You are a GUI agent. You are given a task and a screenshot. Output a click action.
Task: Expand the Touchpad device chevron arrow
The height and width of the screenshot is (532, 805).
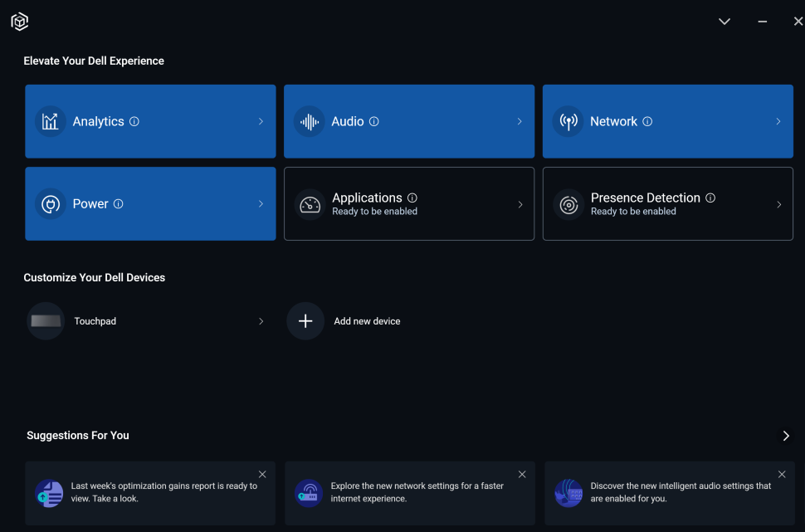click(x=261, y=321)
